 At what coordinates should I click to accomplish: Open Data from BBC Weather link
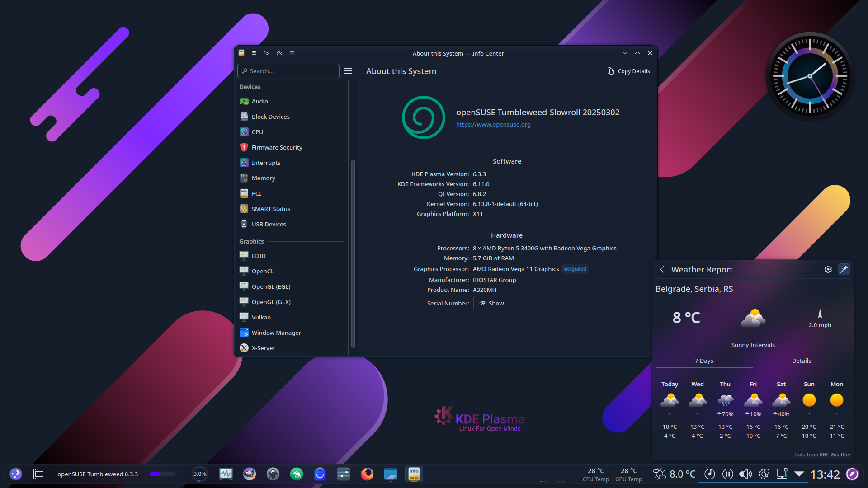click(822, 455)
